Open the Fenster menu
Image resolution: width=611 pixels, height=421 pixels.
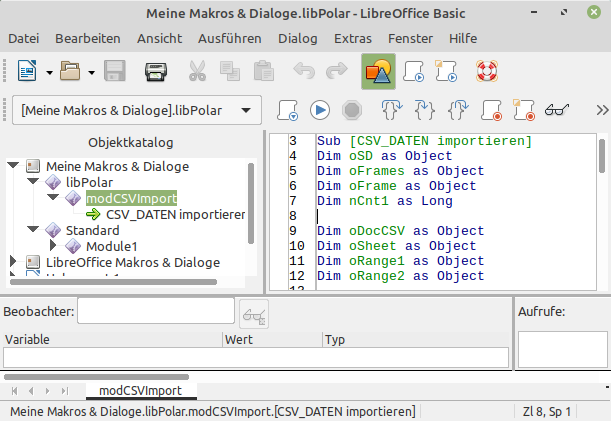(x=410, y=39)
